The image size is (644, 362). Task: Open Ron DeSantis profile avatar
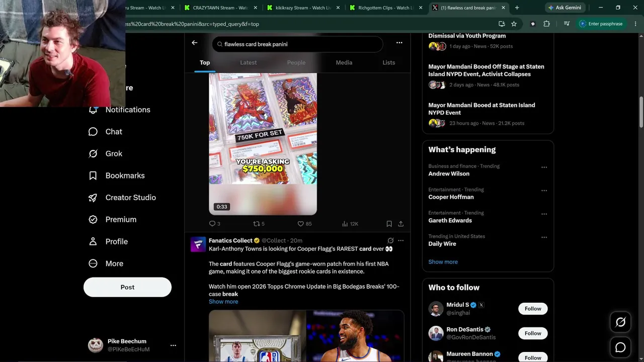point(436,333)
